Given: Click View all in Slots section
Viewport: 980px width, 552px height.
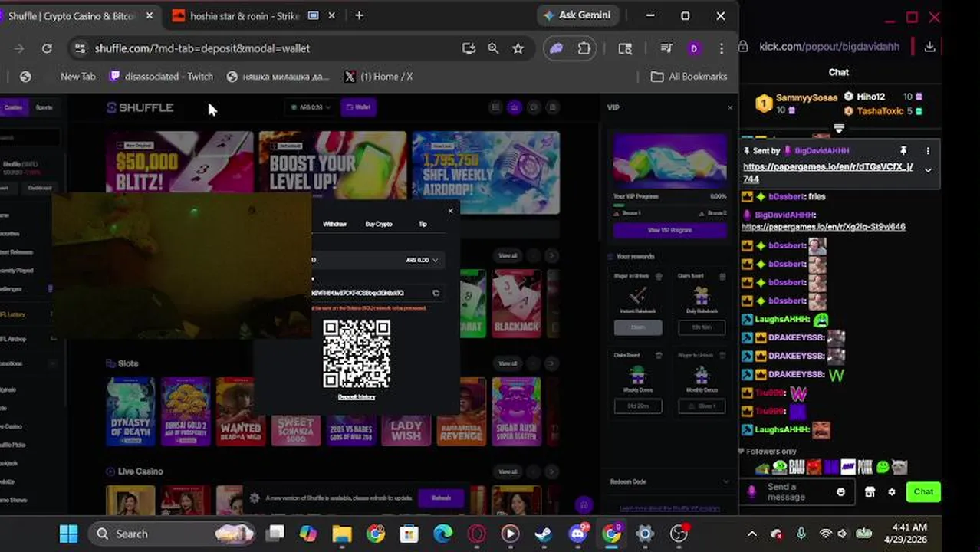Looking at the screenshot, I should pyautogui.click(x=508, y=363).
